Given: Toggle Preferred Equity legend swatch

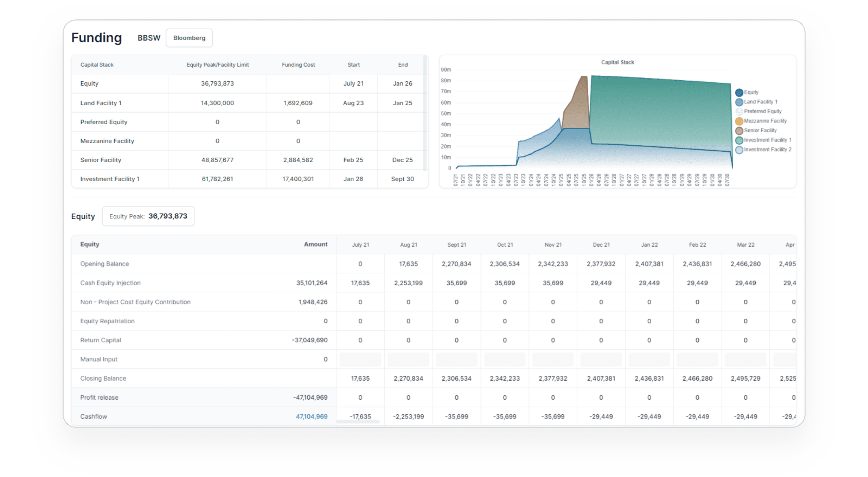Looking at the screenshot, I should (x=739, y=111).
